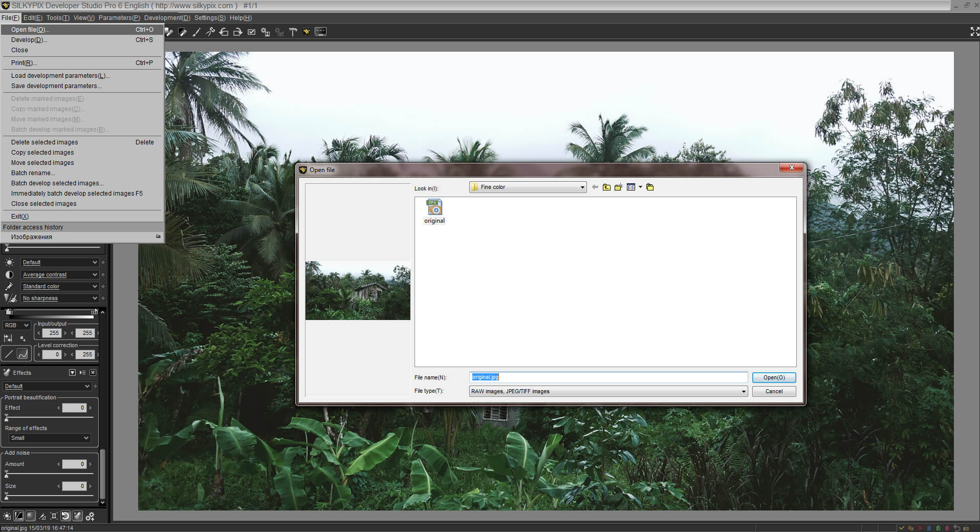
Task: Toggle the smooth curve mode button
Action: [x=23, y=354]
